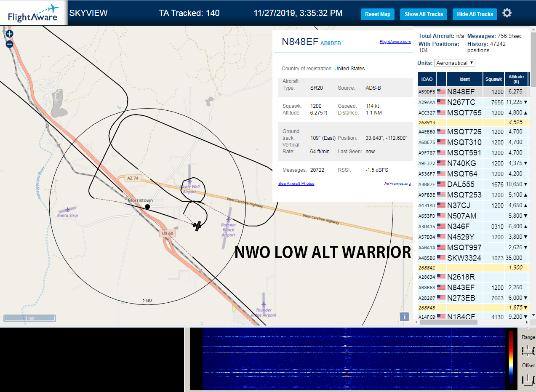
Task: Click the US 60 highway shield
Action: 167,233
